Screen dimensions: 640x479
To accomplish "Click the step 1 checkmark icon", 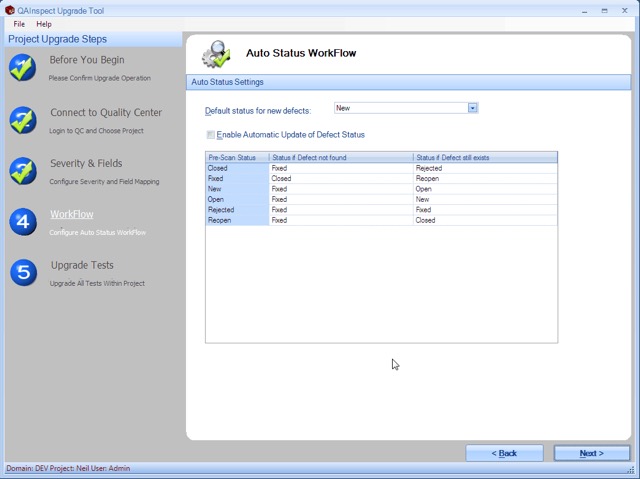I will [x=23, y=68].
